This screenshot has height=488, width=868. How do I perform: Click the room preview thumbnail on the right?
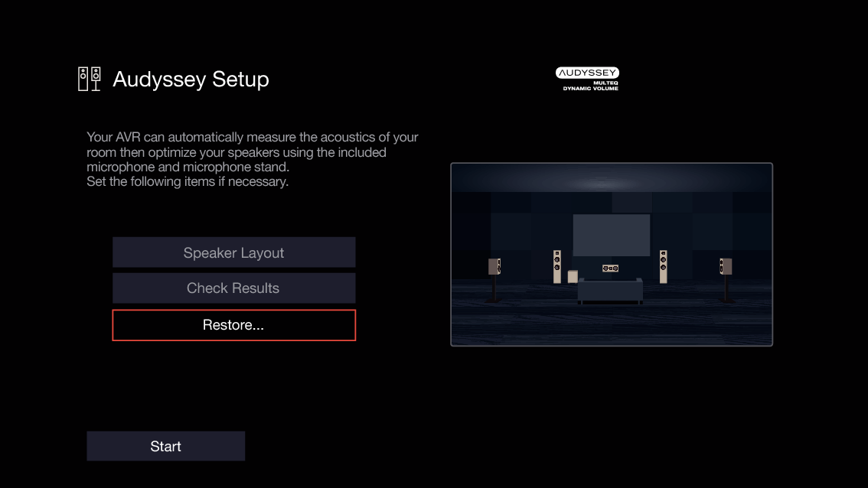pos(612,254)
